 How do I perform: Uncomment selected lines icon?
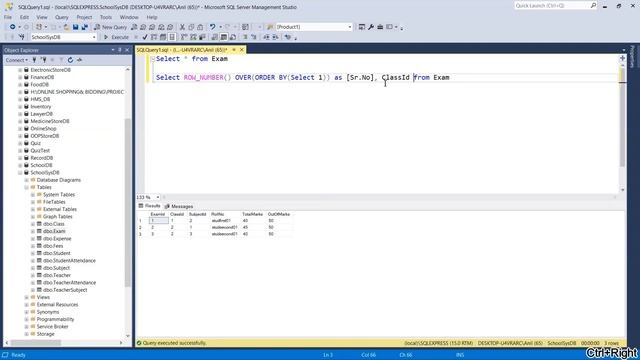point(253,37)
